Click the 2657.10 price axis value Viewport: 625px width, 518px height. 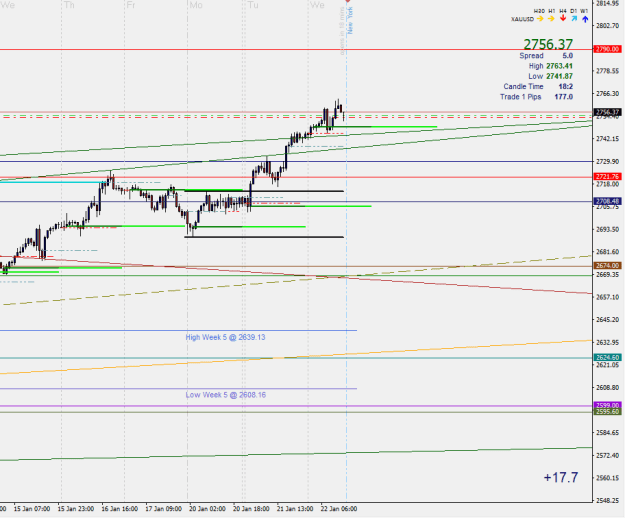click(x=607, y=297)
